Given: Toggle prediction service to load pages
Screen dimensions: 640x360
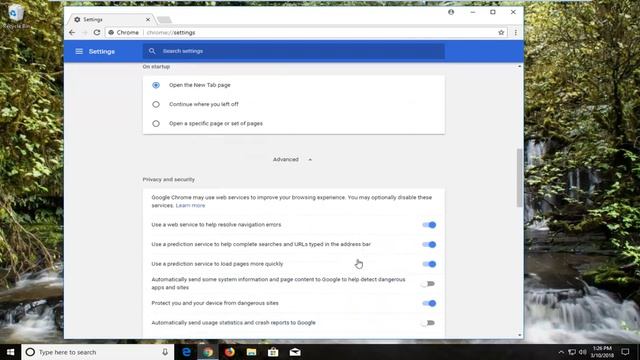Looking at the screenshot, I should click(429, 264).
